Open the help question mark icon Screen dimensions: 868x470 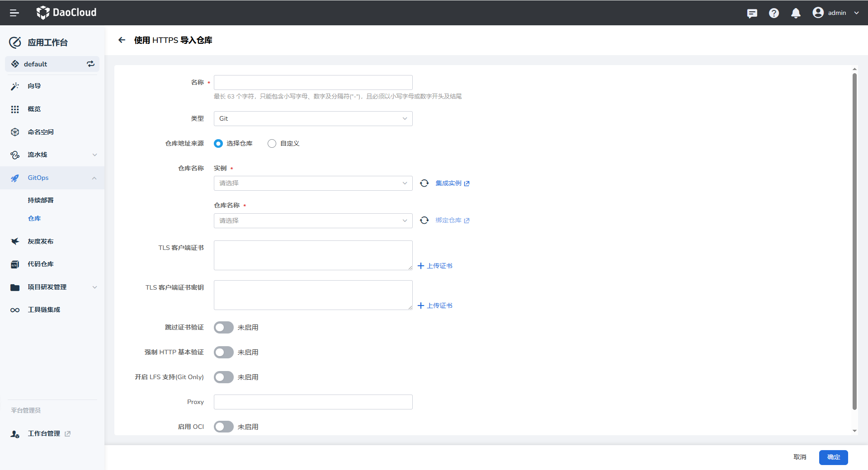point(774,13)
